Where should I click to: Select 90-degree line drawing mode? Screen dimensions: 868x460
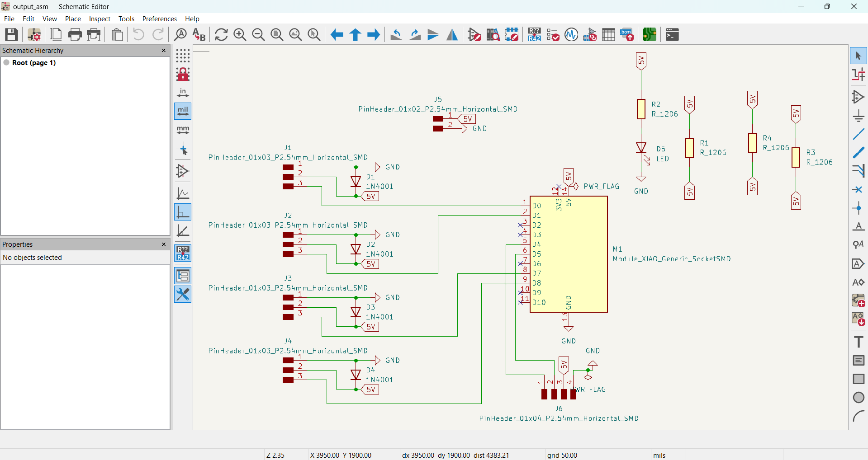183,212
